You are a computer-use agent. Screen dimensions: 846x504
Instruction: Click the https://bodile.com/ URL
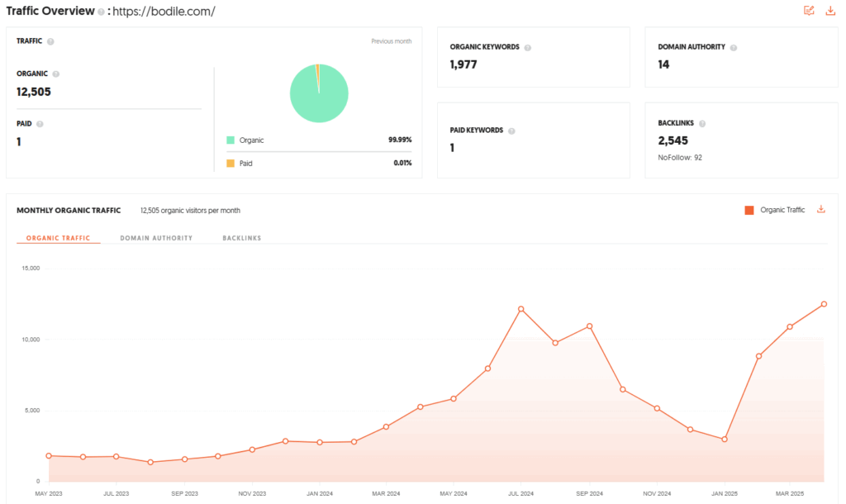coord(164,12)
